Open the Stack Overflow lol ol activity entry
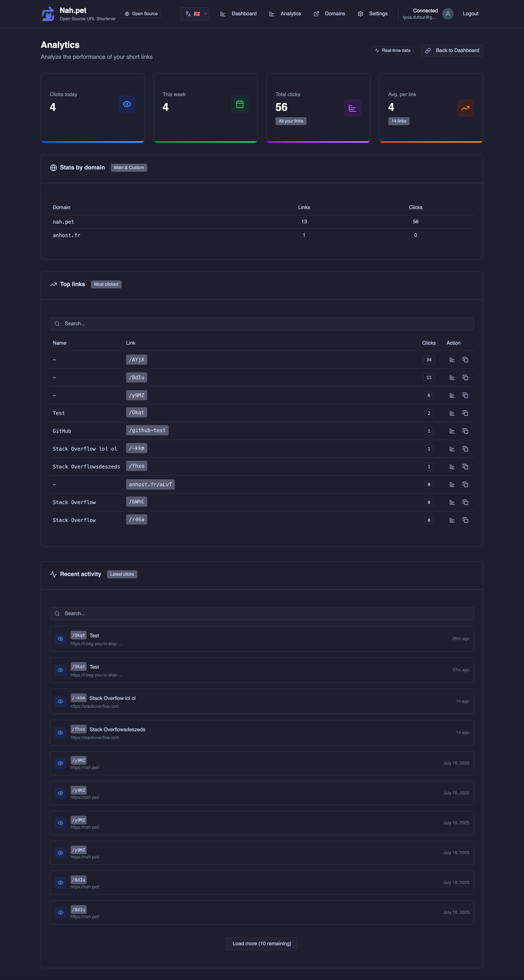This screenshot has height=980, width=524. click(262, 701)
